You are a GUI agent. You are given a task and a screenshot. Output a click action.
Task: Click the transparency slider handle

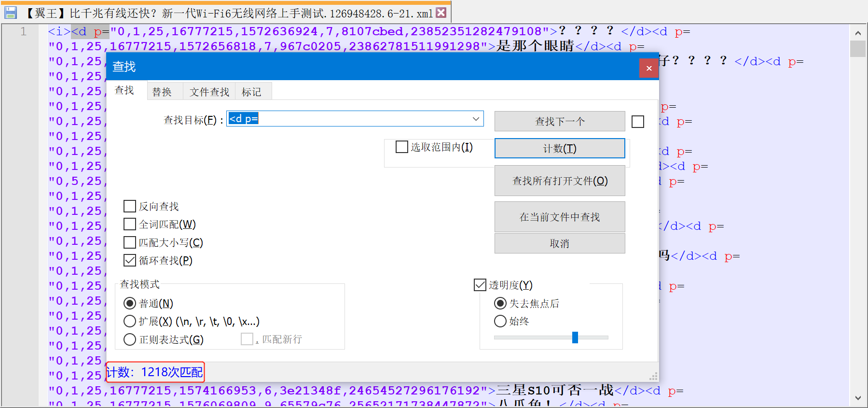[x=575, y=338]
